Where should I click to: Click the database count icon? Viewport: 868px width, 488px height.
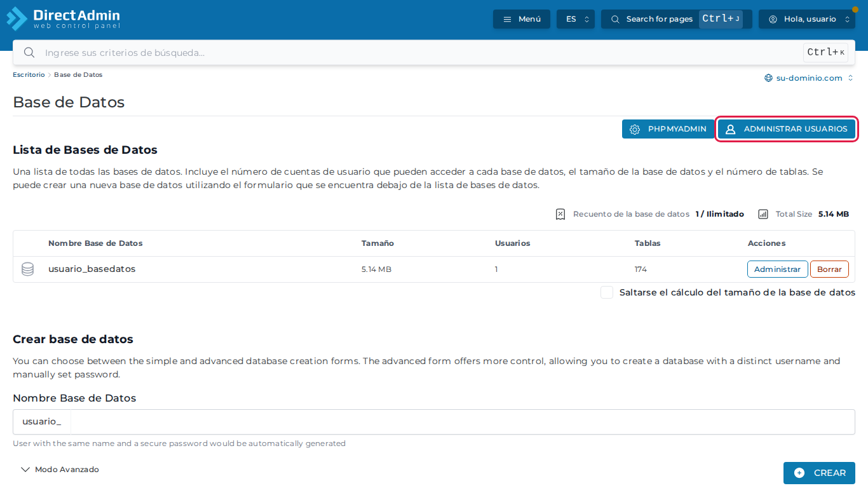pyautogui.click(x=560, y=214)
